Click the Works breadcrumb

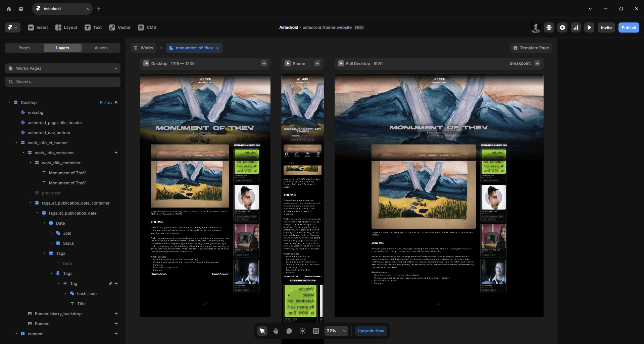point(143,48)
